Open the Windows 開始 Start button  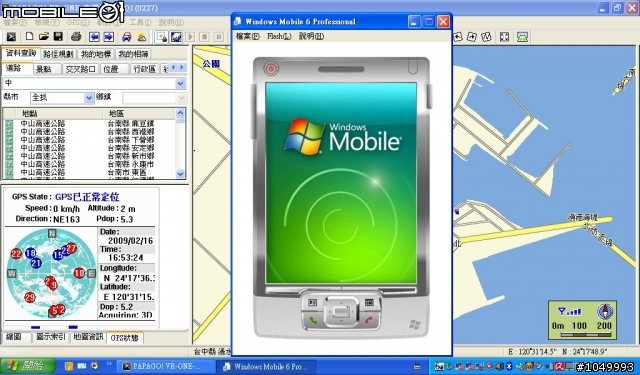pyautogui.click(x=27, y=366)
